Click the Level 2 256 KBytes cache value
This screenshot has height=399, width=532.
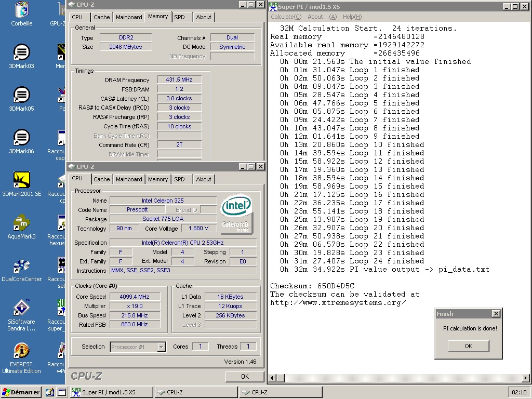coord(230,315)
